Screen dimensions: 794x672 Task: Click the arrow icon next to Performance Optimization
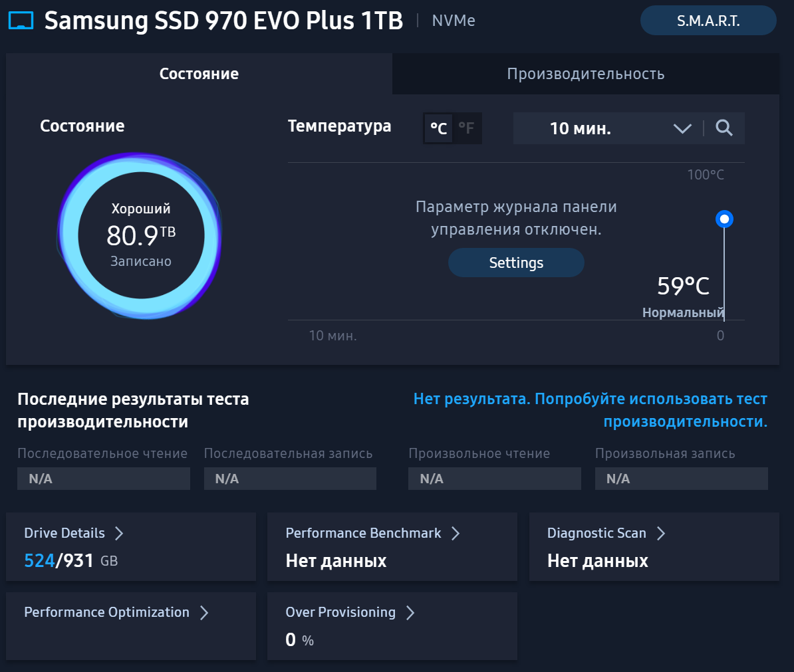[204, 612]
